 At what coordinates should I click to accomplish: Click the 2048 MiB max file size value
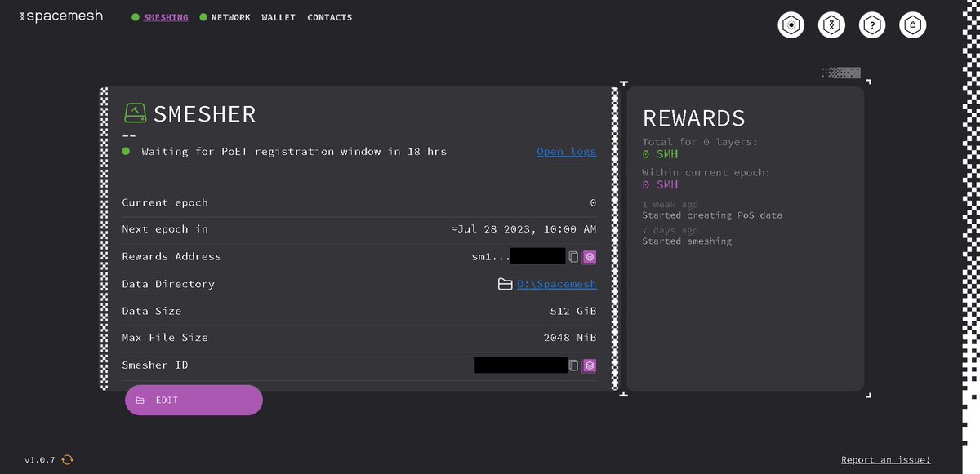click(x=570, y=337)
